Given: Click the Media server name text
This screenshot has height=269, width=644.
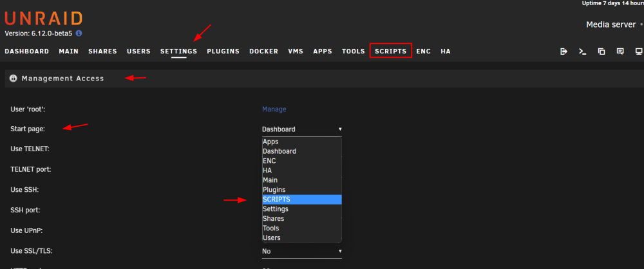Looking at the screenshot, I should click(611, 24).
